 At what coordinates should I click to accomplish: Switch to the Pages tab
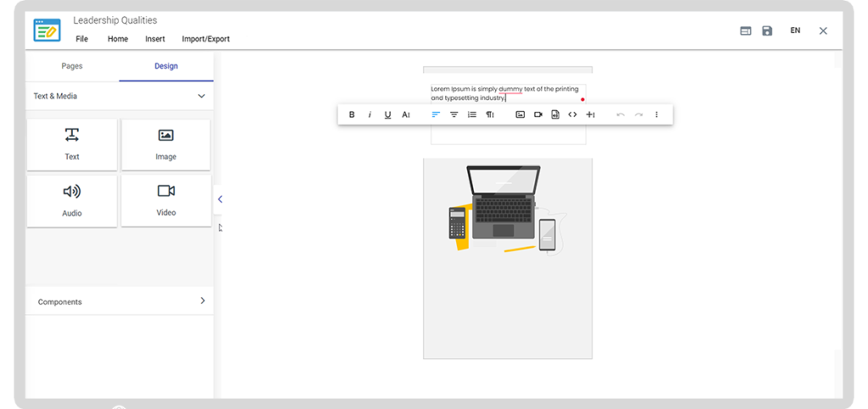(72, 66)
